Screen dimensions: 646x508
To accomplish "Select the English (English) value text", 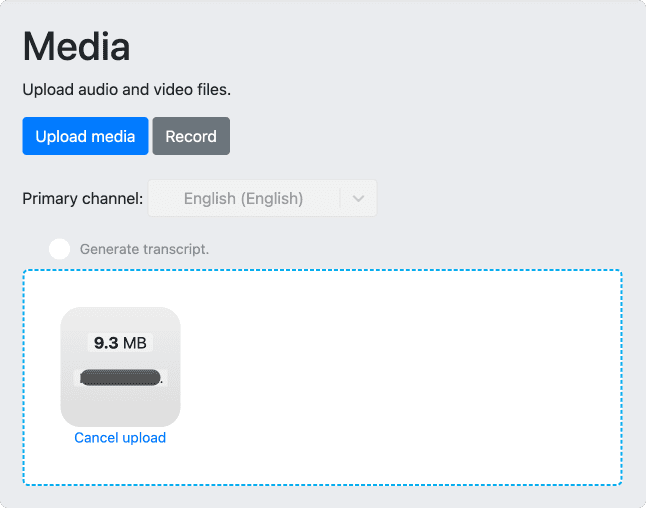I will click(x=243, y=198).
